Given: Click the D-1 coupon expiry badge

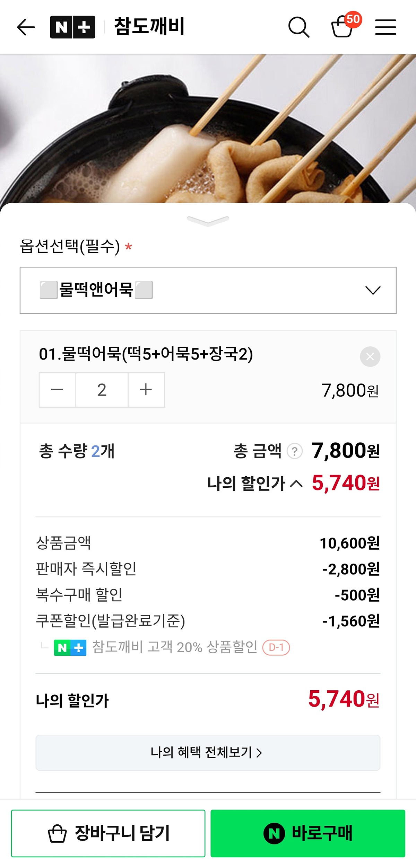Looking at the screenshot, I should tap(276, 647).
